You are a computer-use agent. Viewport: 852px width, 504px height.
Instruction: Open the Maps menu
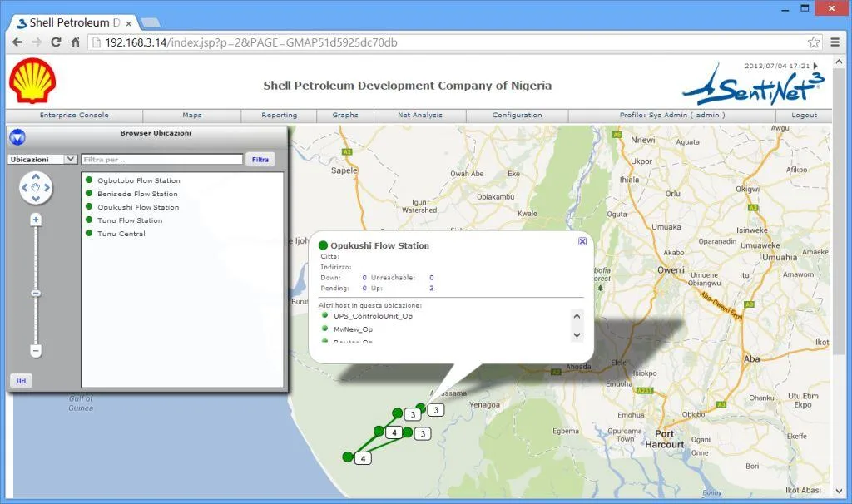click(192, 115)
